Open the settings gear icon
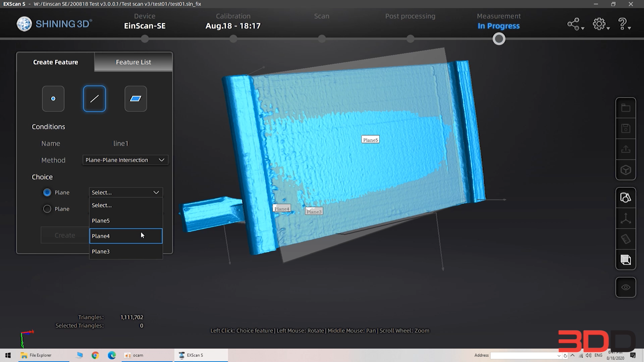Screen dimensions: 644x362 [x=599, y=24]
